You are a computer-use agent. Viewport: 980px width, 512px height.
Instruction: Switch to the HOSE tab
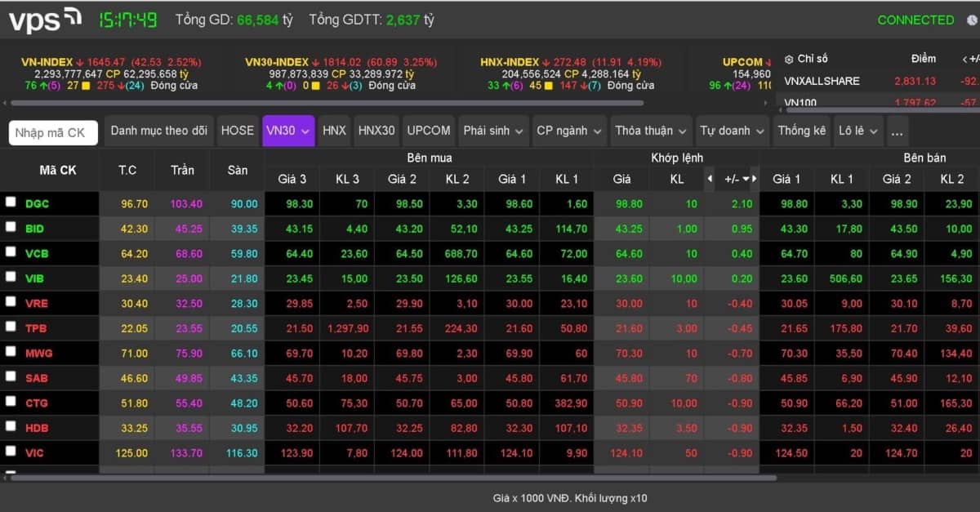tap(238, 131)
